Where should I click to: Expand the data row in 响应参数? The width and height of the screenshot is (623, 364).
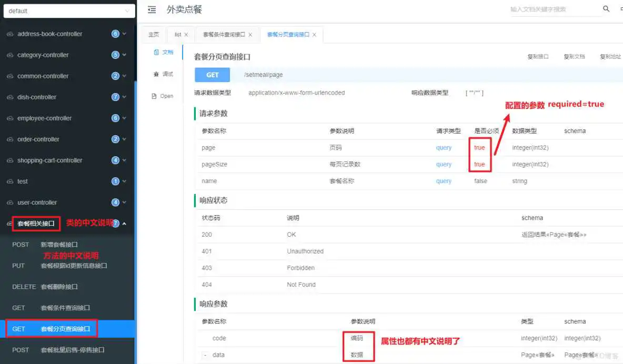point(205,355)
